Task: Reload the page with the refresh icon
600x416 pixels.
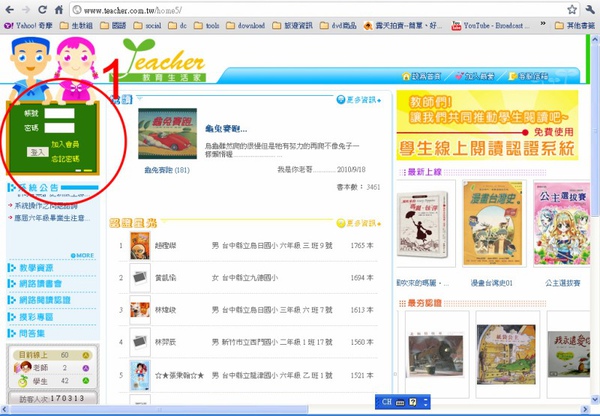Action: (43, 9)
